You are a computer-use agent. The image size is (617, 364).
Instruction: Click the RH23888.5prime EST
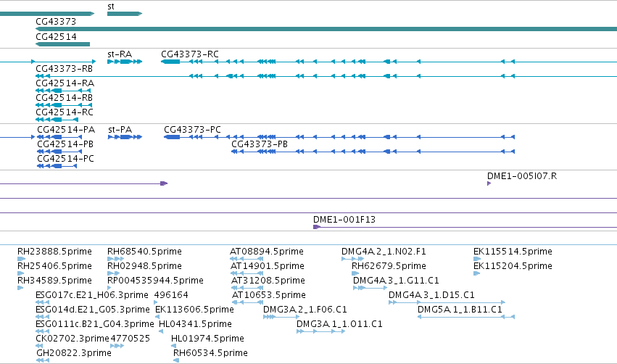click(21, 259)
